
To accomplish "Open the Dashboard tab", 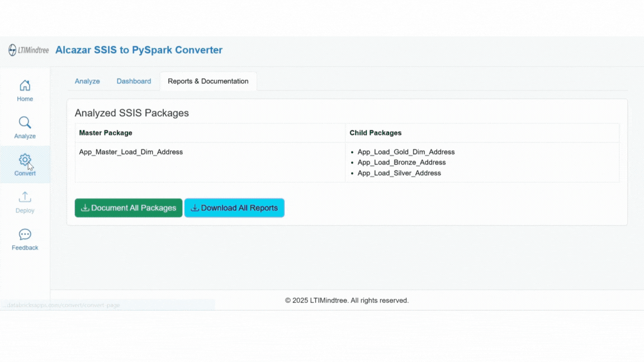I will tap(134, 81).
